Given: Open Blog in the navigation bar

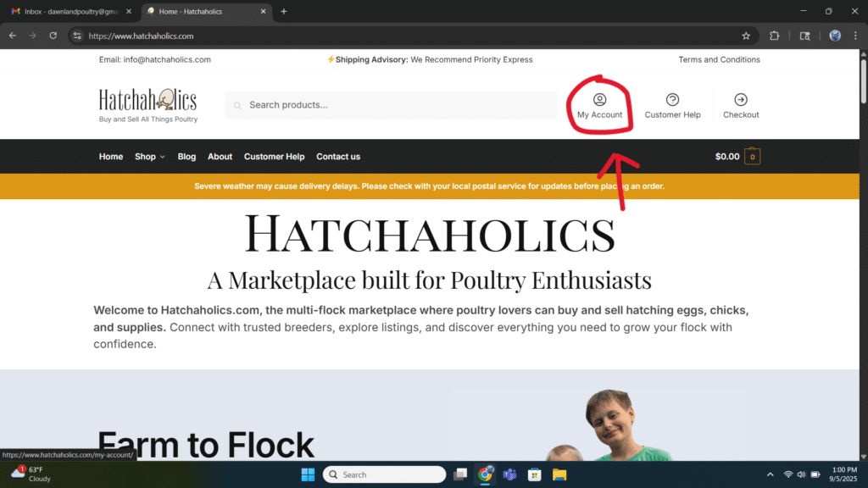Looking at the screenshot, I should pos(186,157).
